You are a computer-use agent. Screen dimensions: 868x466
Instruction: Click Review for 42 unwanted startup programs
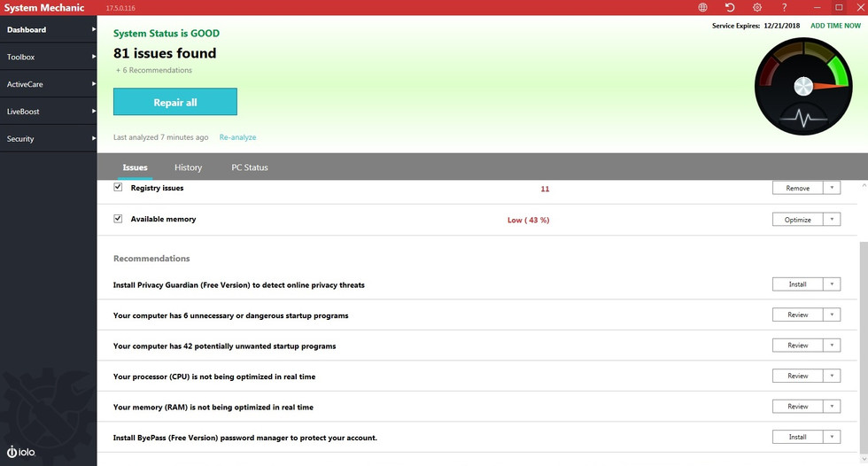(797, 346)
